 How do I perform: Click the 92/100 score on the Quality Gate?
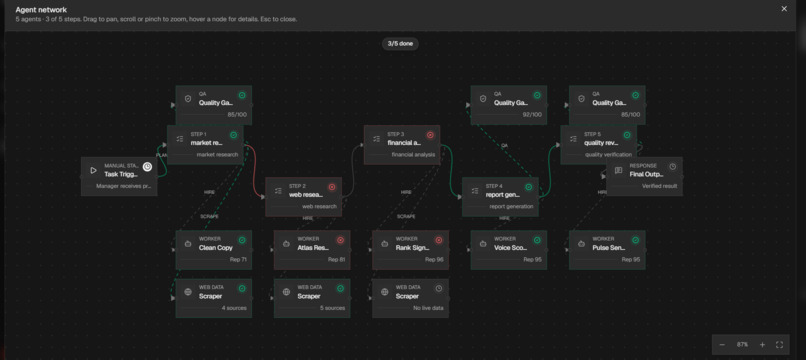coord(532,115)
